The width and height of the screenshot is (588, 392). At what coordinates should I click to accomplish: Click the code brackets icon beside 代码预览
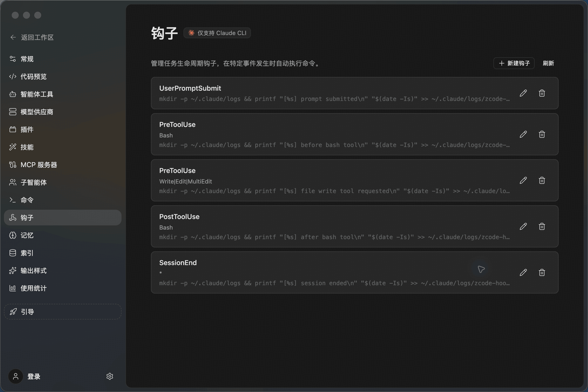tap(13, 76)
